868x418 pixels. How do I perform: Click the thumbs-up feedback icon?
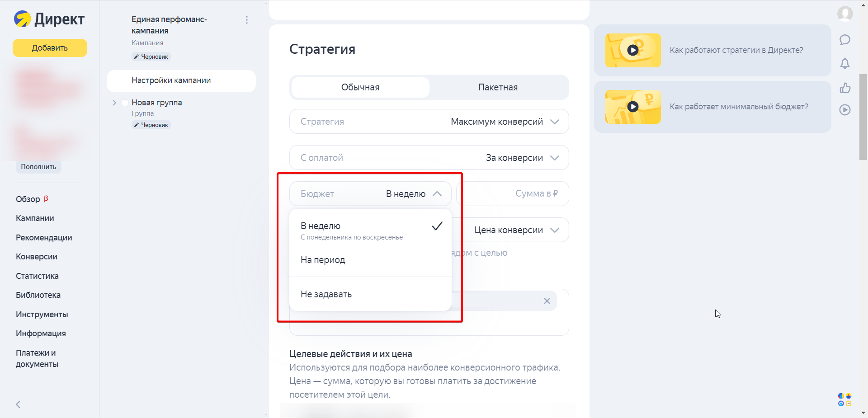(x=845, y=88)
